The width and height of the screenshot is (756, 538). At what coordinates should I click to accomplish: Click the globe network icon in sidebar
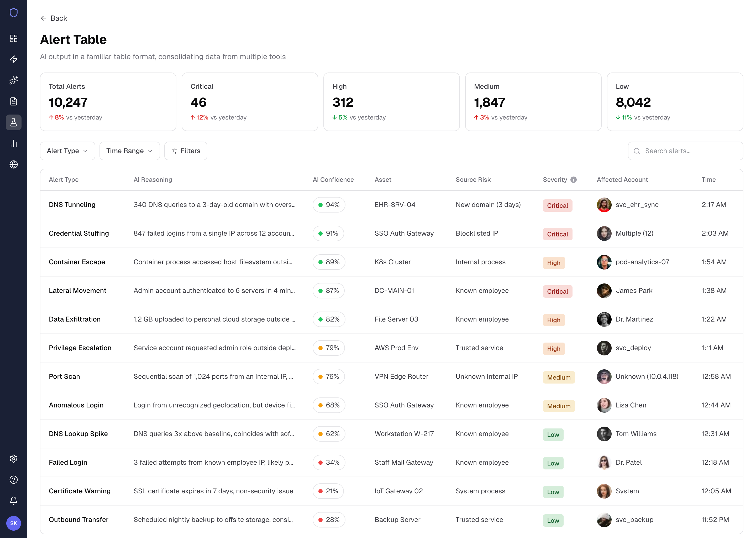pyautogui.click(x=14, y=164)
